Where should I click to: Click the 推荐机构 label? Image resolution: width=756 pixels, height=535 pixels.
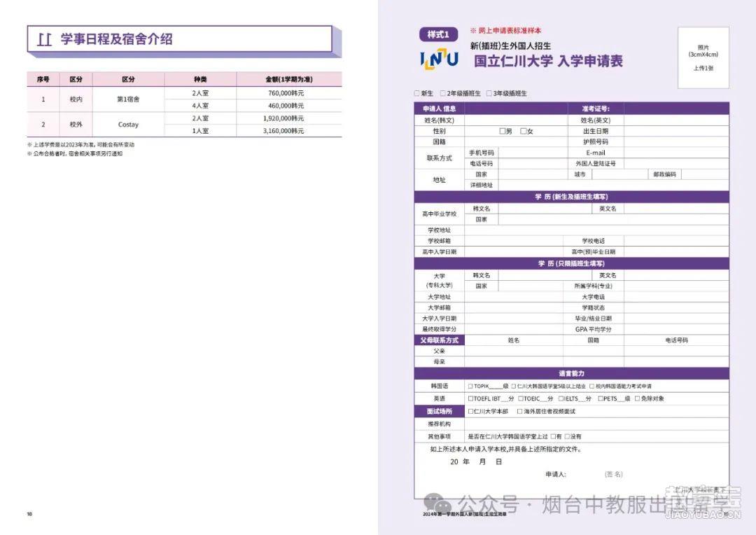click(x=439, y=424)
